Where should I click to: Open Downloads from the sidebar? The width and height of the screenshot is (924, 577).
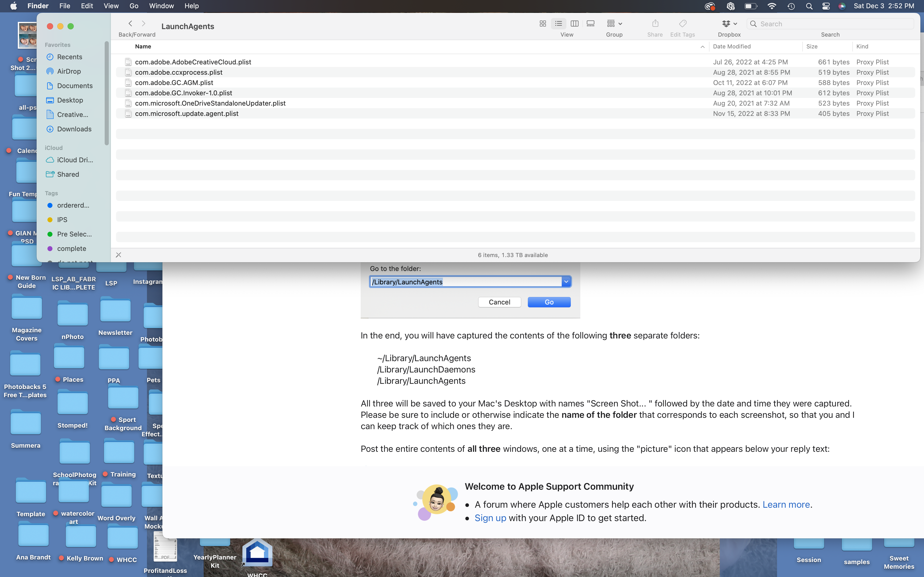point(74,129)
